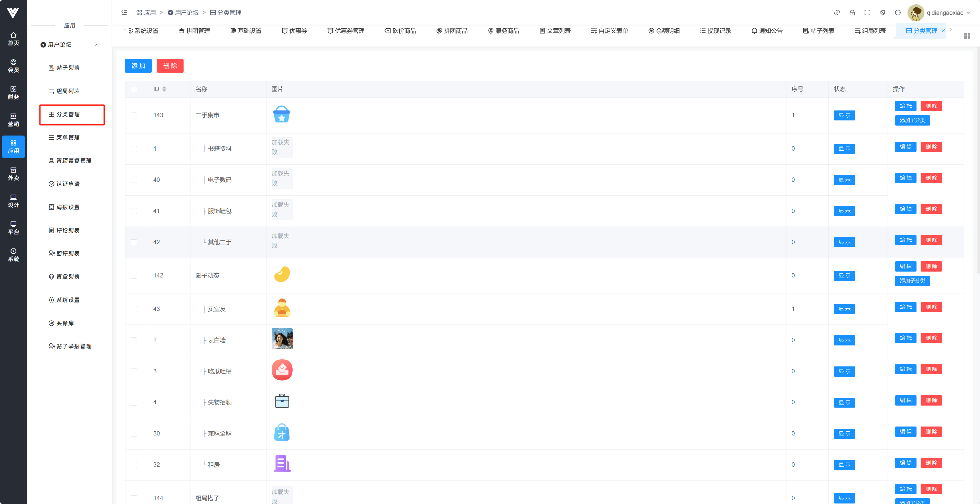Click the grid icon at tab bar right
The width and height of the screenshot is (980, 504).
point(967,36)
